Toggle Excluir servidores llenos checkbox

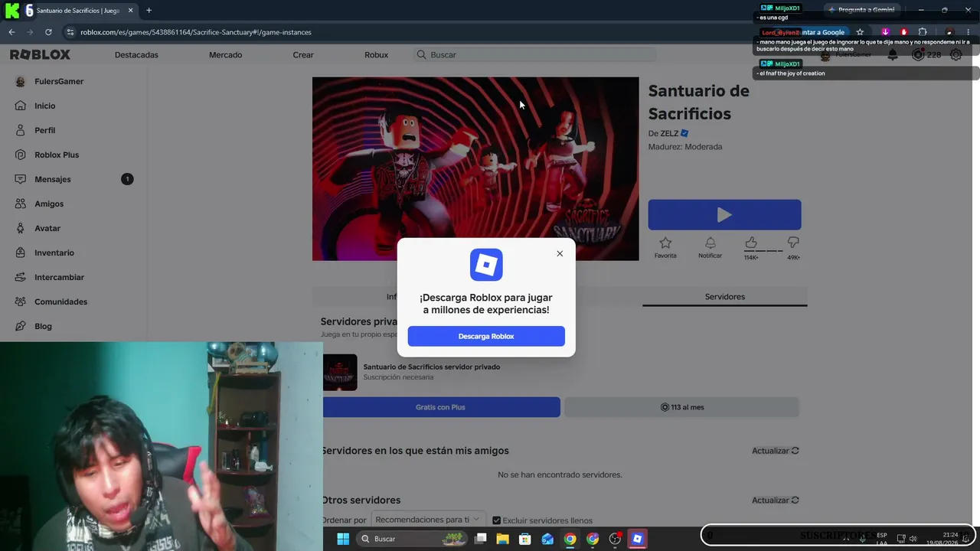point(497,520)
